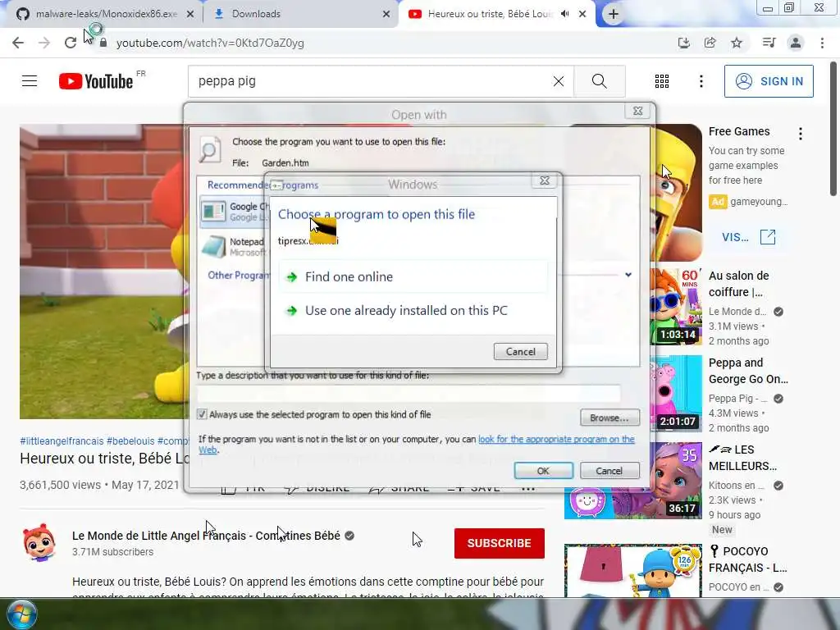
Task: Click the padlock site info icon
Action: click(103, 43)
